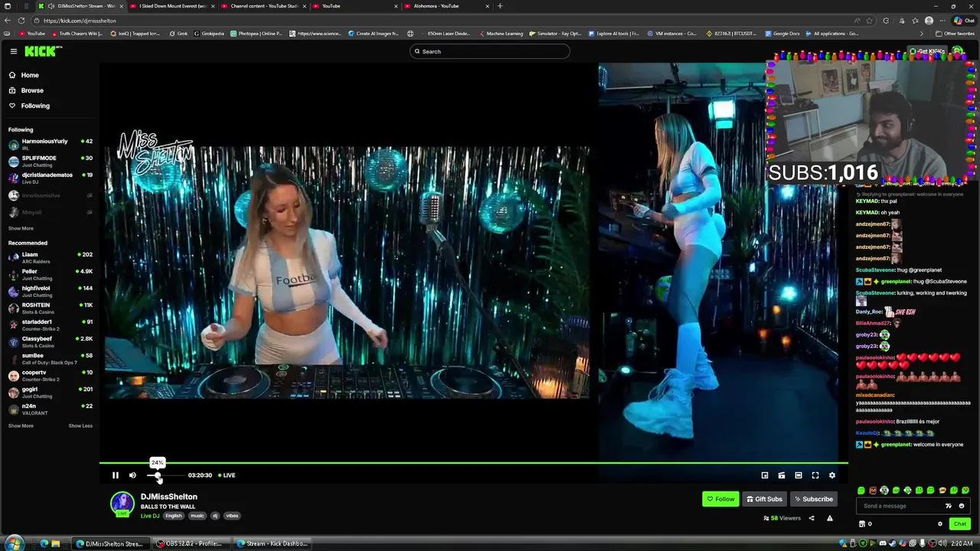Switch to Mount Everest YouTube tab

[x=171, y=6]
